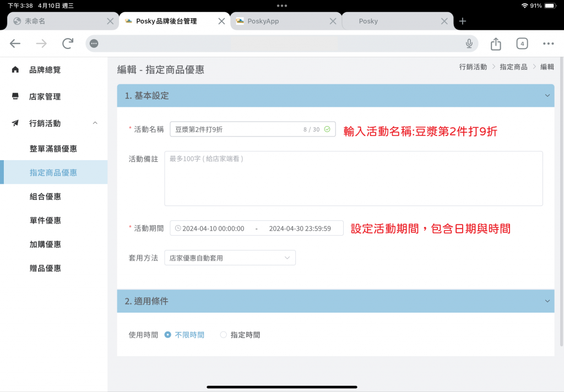Click the store icon beside 店家管理

pos(15,96)
